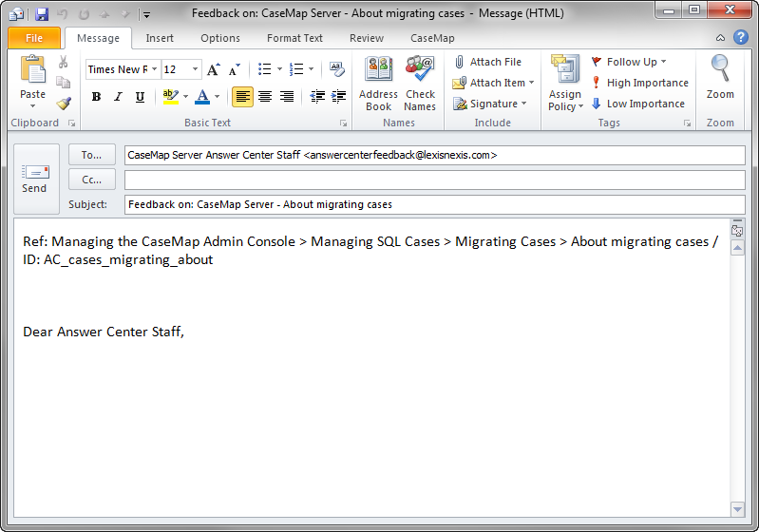Click the To... button

tap(92, 155)
